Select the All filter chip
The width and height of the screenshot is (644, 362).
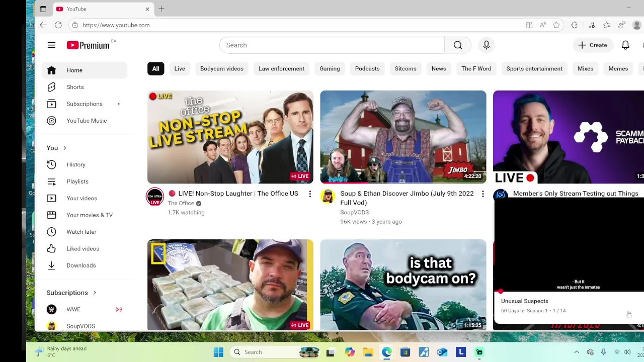coord(156,69)
